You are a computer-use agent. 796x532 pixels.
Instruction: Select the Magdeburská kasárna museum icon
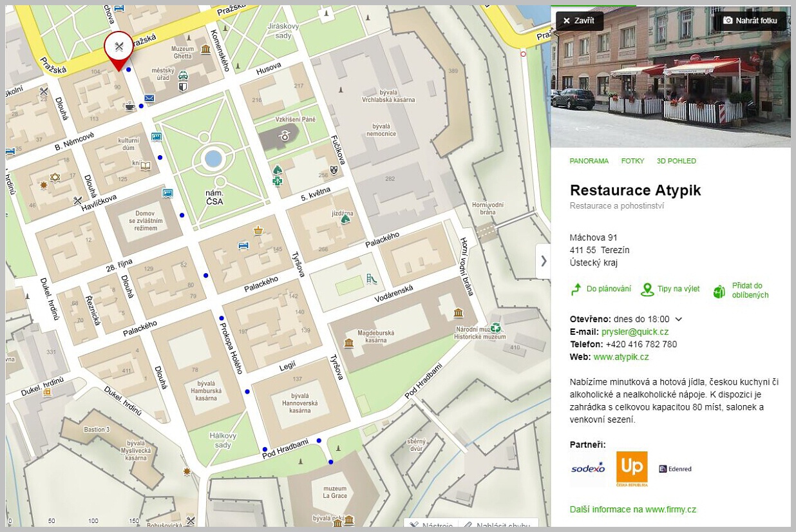point(348,343)
